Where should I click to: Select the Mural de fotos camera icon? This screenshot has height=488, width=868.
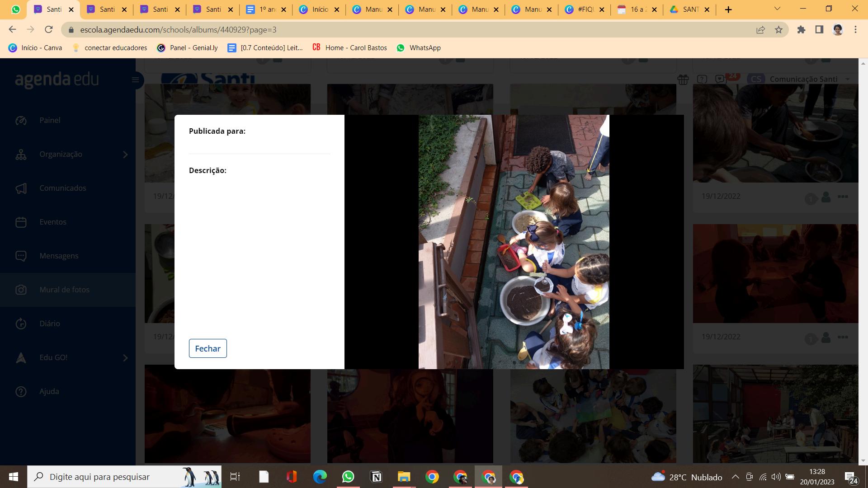point(21,290)
